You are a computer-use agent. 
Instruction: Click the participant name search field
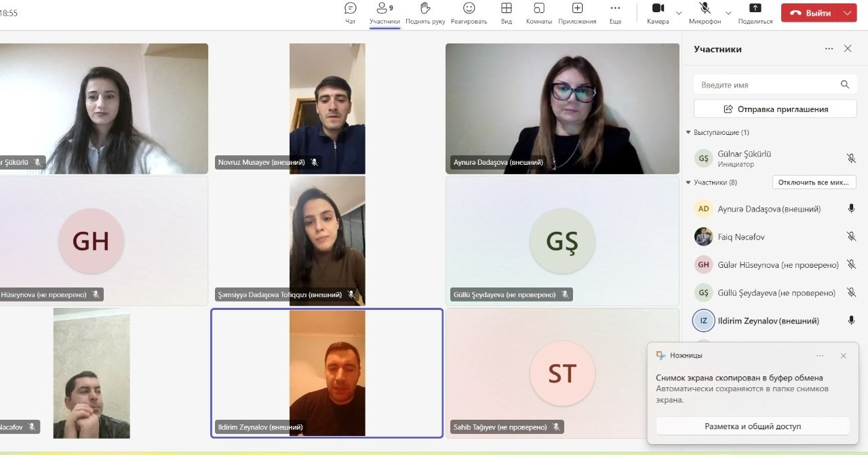(766, 85)
